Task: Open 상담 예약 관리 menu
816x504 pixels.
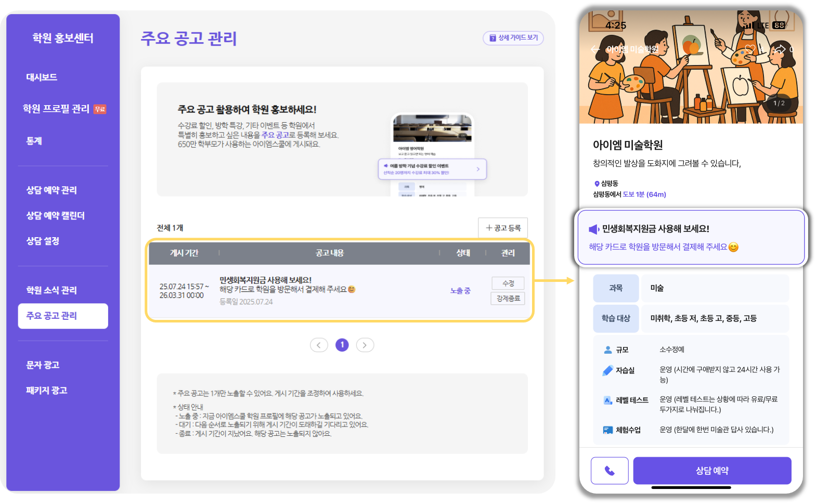Action: click(51, 190)
